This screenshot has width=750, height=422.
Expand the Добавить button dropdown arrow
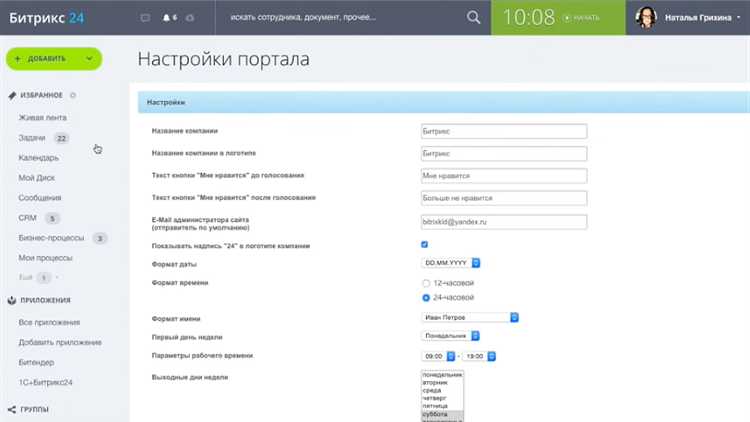pos(89,58)
